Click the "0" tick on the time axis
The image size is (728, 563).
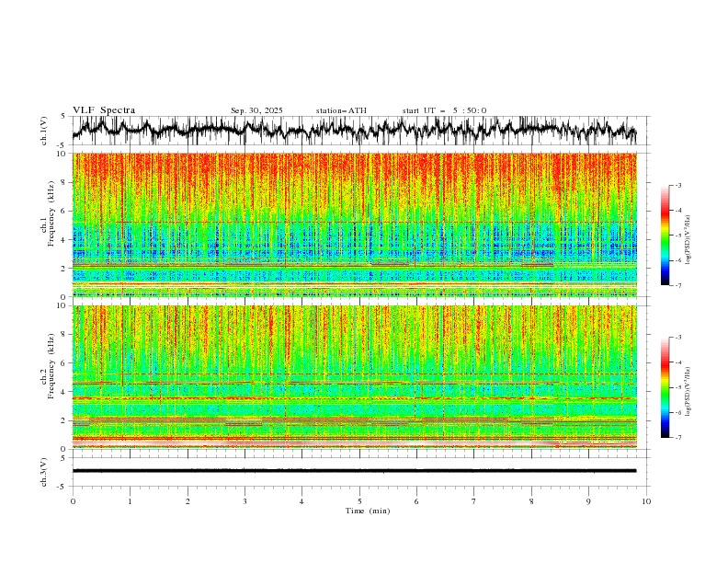tap(73, 501)
